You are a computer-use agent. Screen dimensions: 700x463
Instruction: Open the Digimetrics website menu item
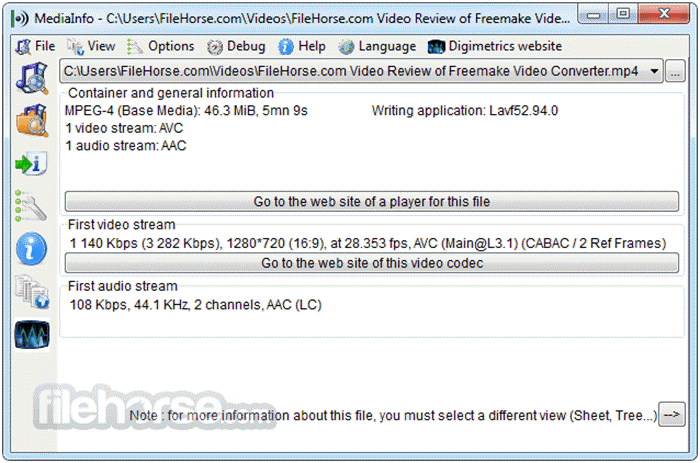tap(495, 46)
